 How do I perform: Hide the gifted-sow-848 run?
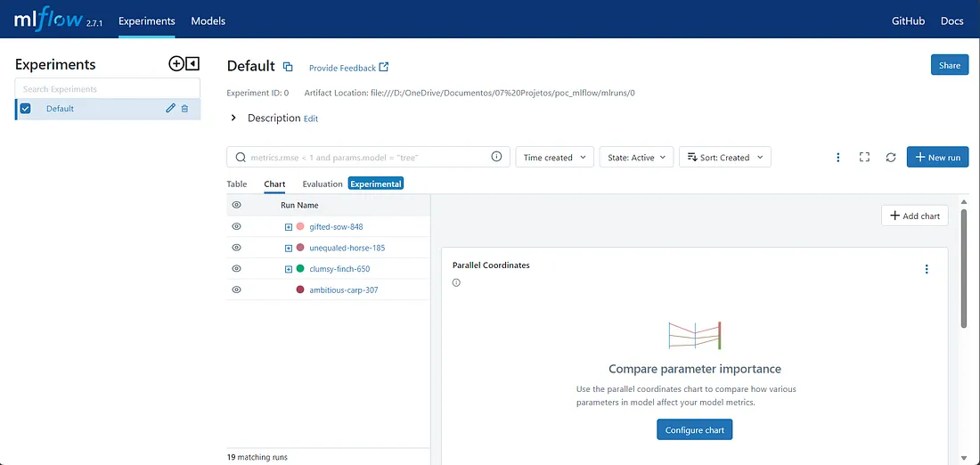236,226
